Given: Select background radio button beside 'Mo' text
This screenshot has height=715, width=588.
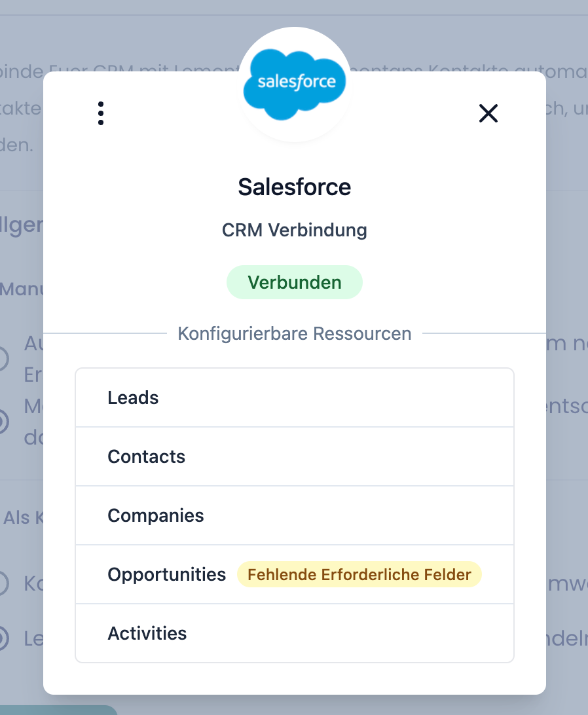Looking at the screenshot, I should pyautogui.click(x=3, y=422).
